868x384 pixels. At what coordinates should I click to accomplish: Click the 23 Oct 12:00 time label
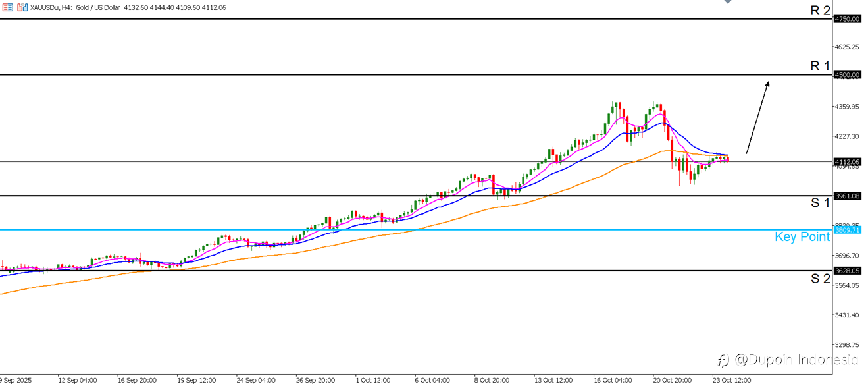pos(732,380)
